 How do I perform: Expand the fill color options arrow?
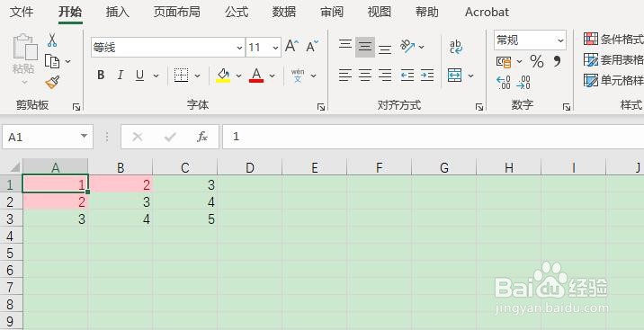(x=238, y=76)
